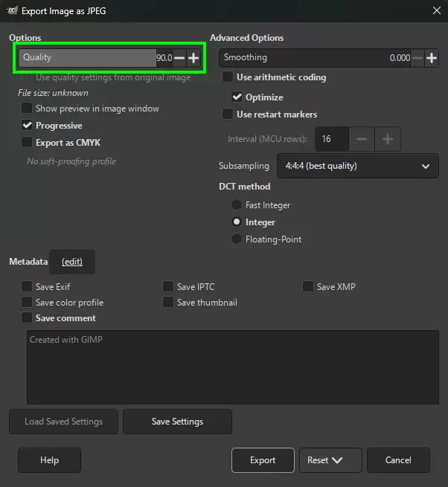Screen dimensions: 448x487
Task: Cancel the JPEG export dialog
Action: [x=398, y=460]
